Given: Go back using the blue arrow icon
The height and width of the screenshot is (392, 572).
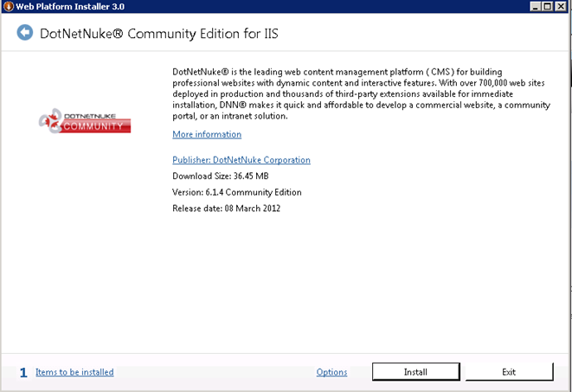Looking at the screenshot, I should [x=25, y=33].
